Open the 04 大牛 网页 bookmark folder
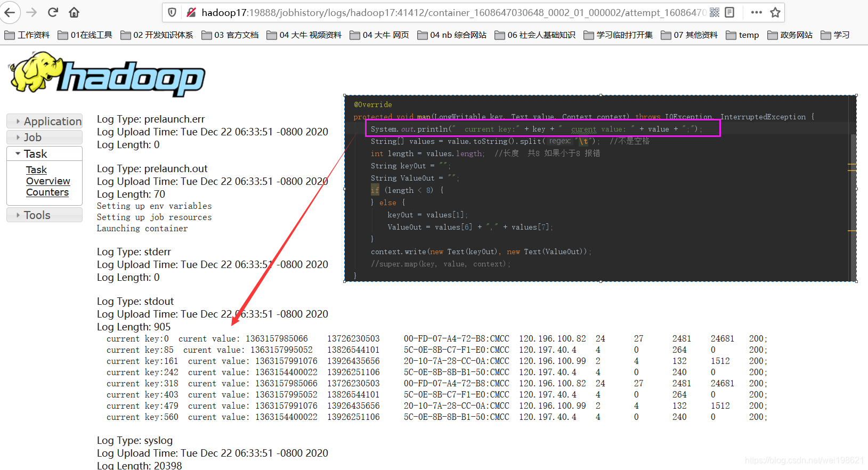 click(x=379, y=35)
